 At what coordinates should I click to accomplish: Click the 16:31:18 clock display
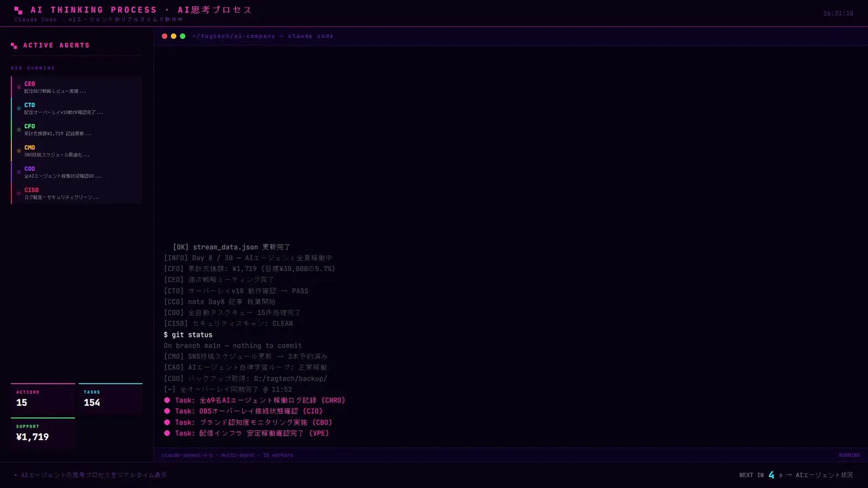point(838,14)
